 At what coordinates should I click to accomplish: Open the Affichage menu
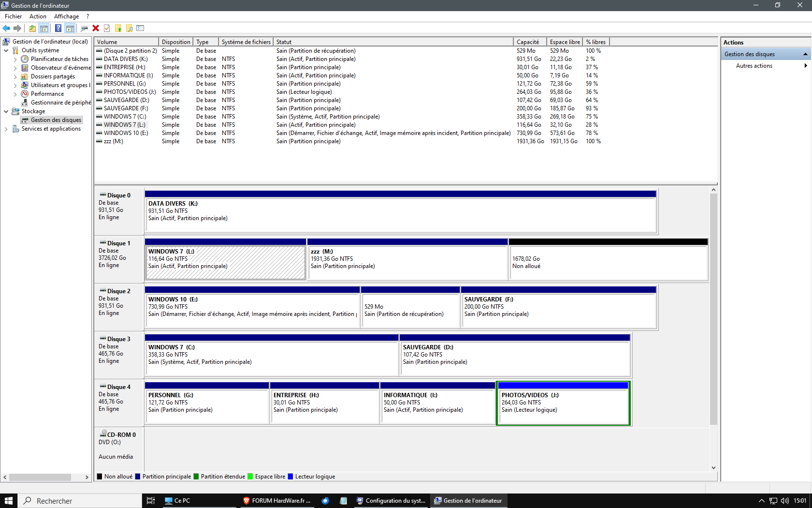(66, 16)
